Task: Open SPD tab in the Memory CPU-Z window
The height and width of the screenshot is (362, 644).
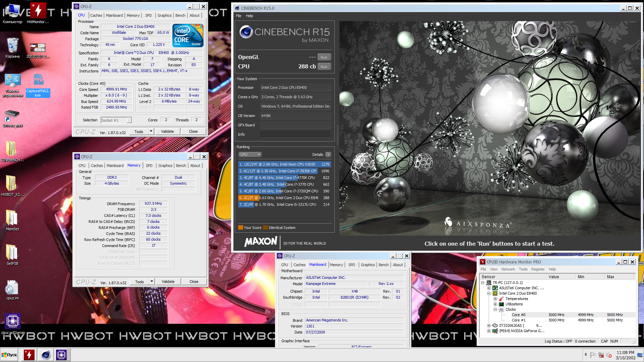Action: click(149, 166)
